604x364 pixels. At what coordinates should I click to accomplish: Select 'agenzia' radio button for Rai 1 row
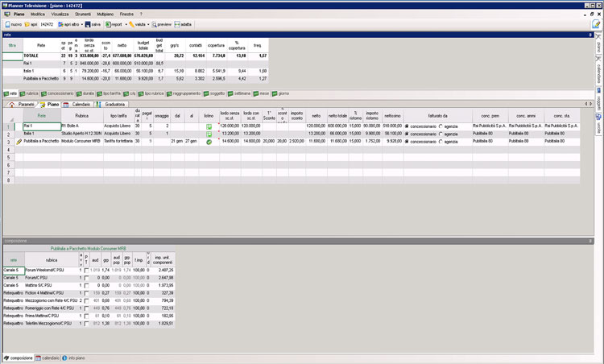point(441,126)
